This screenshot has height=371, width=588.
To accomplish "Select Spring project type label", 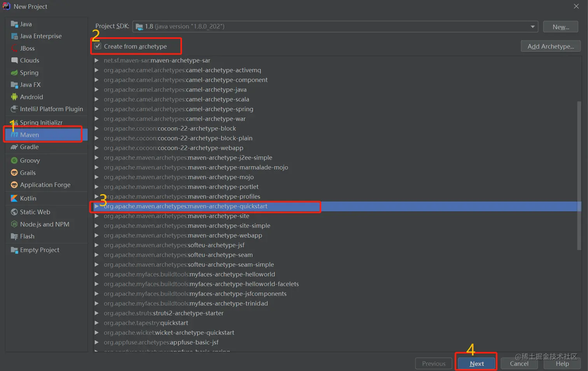I will [x=29, y=73].
